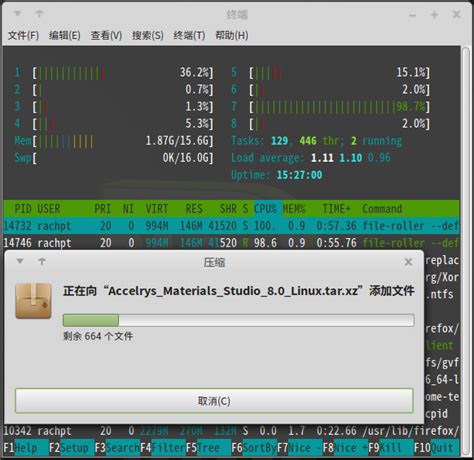Click the Command column header
Viewport: 474px width, 460px height.
[382, 209]
